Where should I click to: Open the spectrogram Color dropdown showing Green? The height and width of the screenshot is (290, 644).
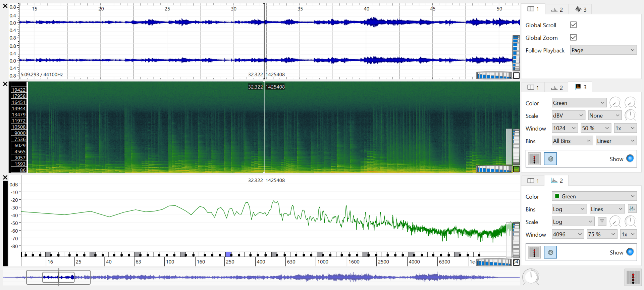click(x=579, y=103)
